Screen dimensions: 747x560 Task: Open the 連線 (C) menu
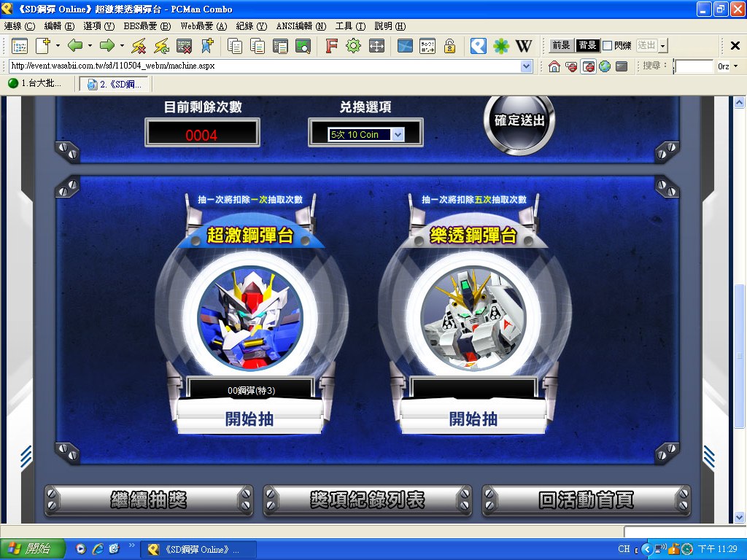click(x=20, y=26)
